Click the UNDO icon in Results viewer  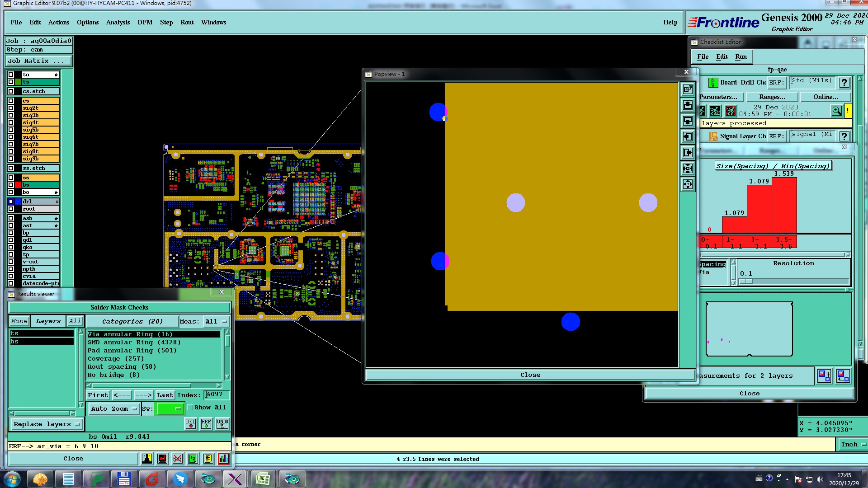(x=222, y=424)
